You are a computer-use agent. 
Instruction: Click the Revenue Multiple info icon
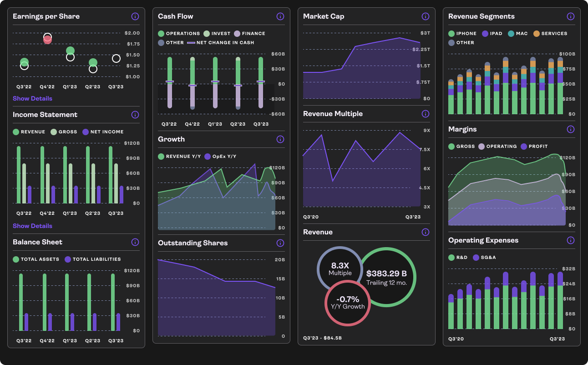point(426,114)
